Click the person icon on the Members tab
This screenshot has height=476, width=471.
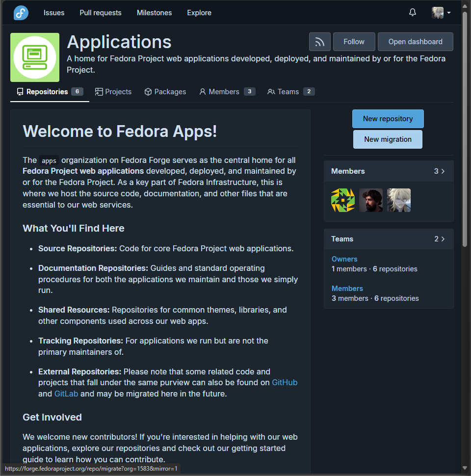click(x=203, y=92)
